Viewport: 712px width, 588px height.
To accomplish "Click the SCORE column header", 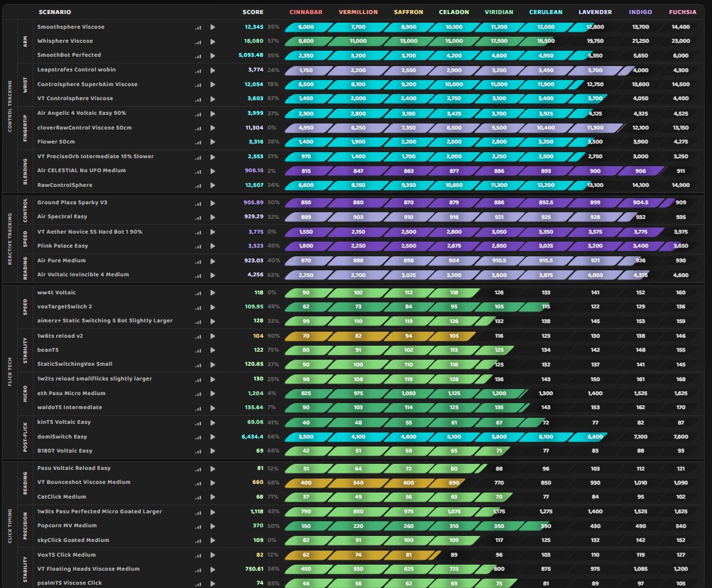I will coord(253,12).
